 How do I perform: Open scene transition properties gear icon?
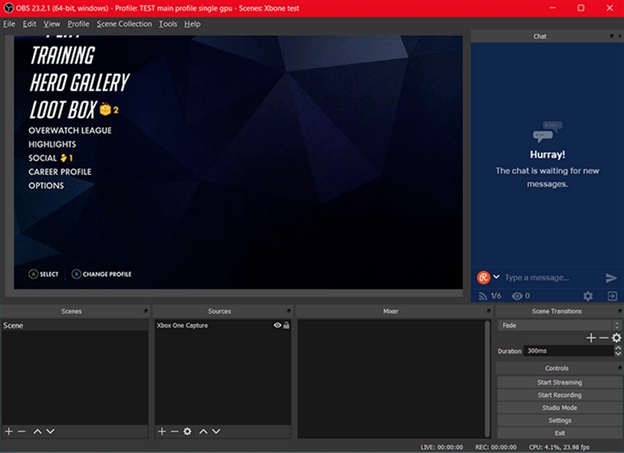(616, 338)
